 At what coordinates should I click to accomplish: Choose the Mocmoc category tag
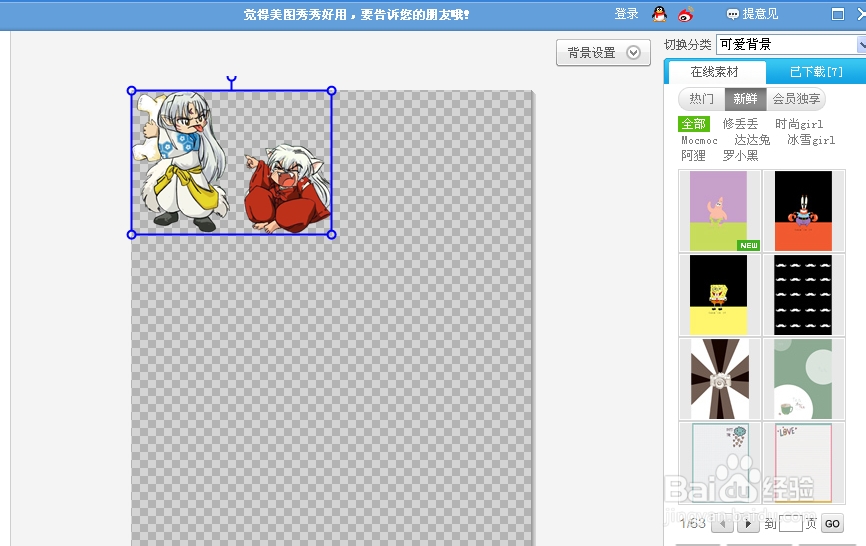point(699,140)
